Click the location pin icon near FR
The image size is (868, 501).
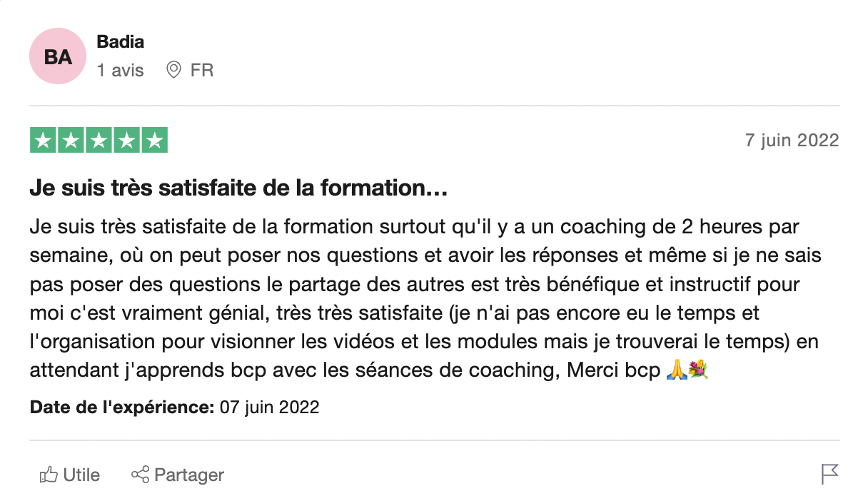(x=173, y=70)
